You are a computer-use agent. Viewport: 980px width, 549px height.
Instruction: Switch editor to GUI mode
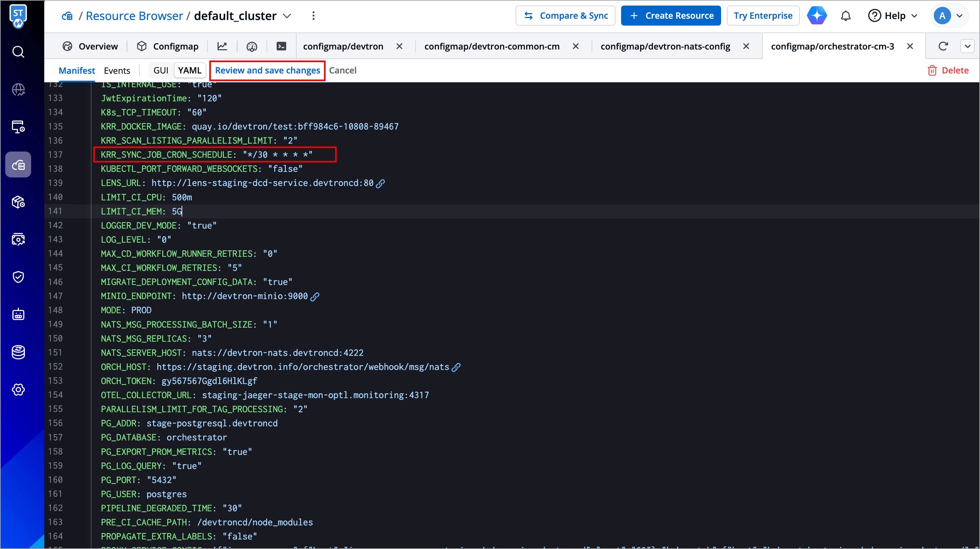coord(161,71)
